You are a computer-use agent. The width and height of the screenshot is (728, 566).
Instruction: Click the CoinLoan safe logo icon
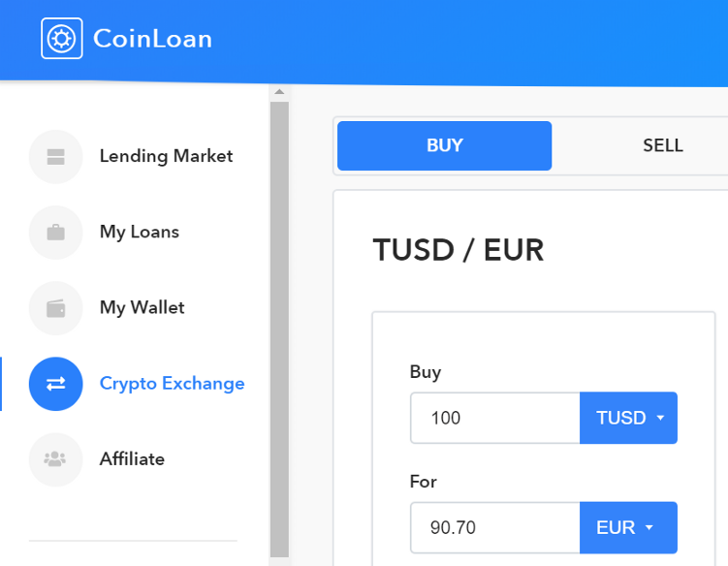(x=62, y=39)
